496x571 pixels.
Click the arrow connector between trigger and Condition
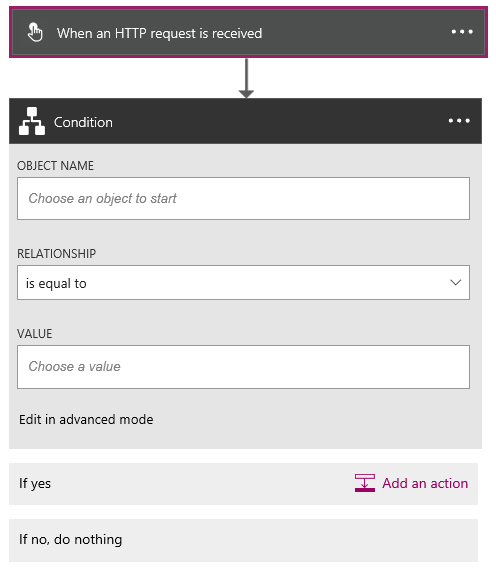coord(246,78)
